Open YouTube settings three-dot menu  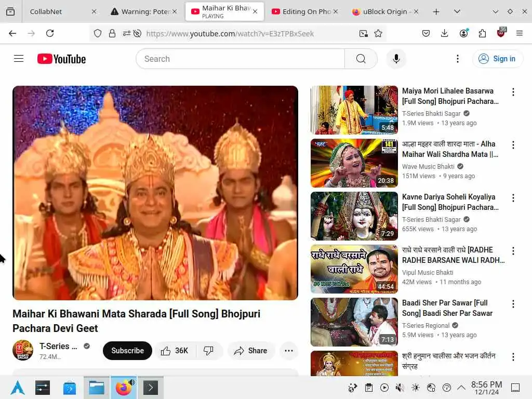(458, 59)
